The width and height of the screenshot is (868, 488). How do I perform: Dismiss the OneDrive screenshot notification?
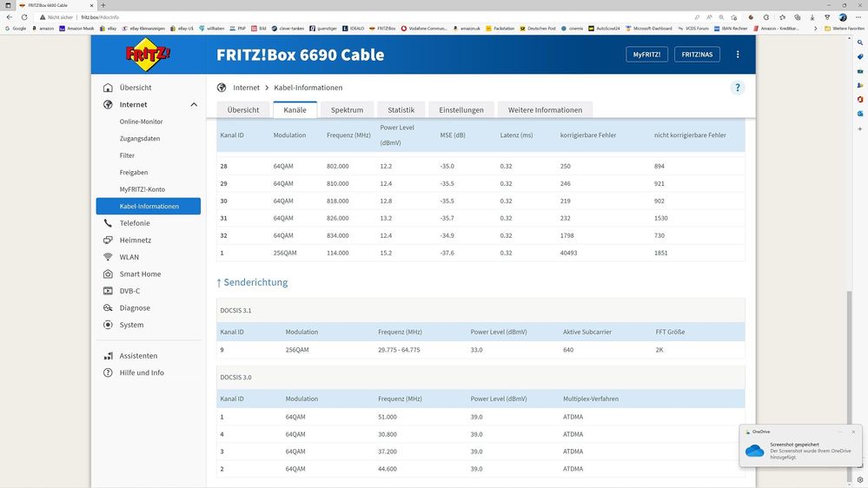853,432
